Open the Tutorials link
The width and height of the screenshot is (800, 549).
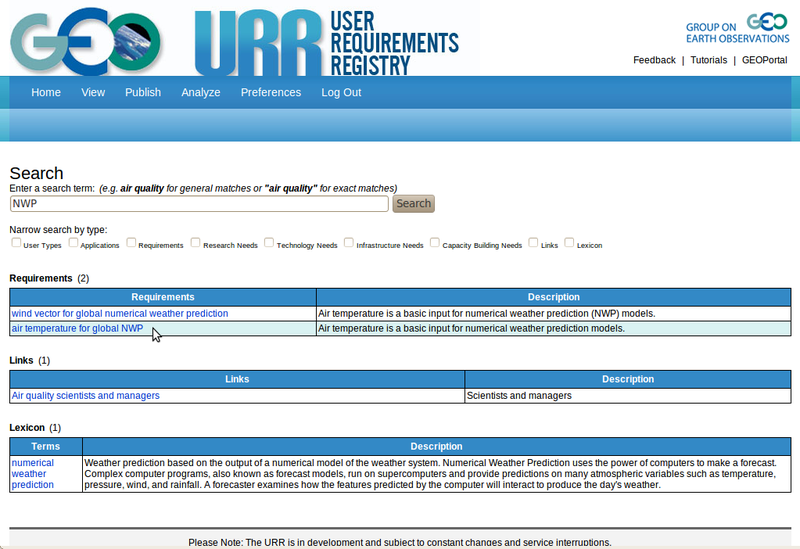tap(709, 60)
